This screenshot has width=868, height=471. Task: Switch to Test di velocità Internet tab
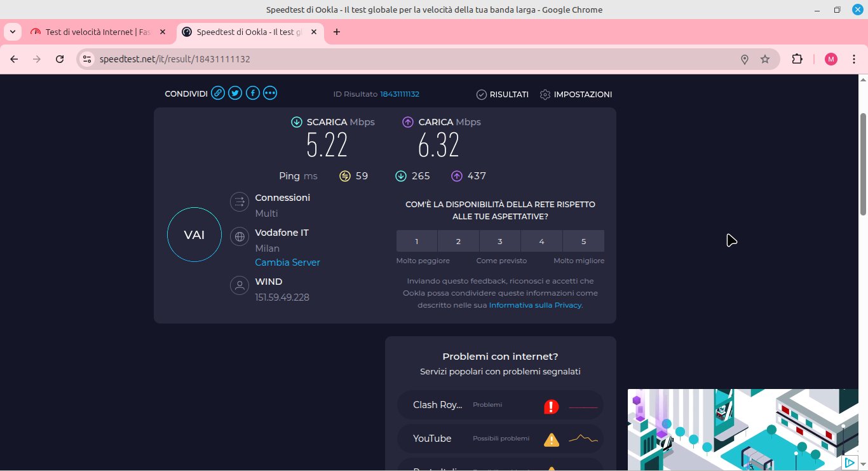coord(97,32)
